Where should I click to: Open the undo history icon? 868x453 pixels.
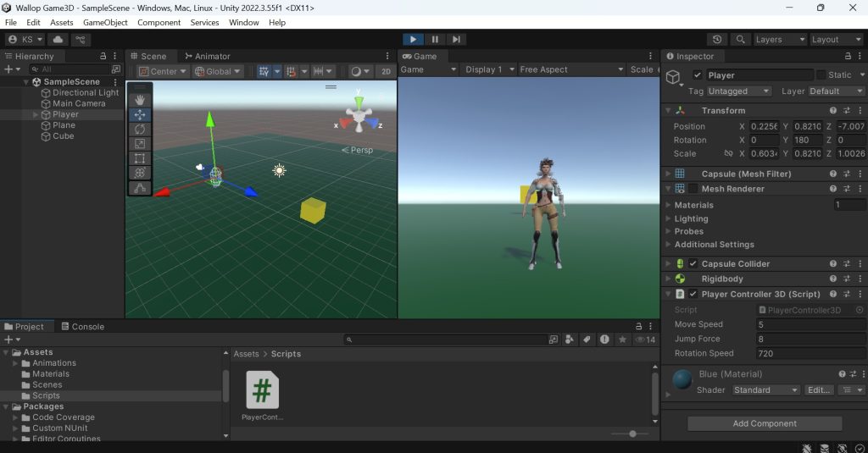tap(717, 39)
